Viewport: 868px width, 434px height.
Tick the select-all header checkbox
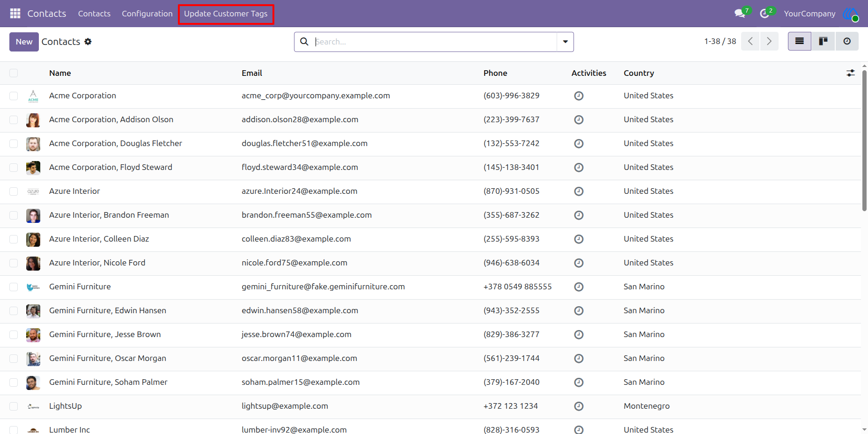[x=14, y=73]
